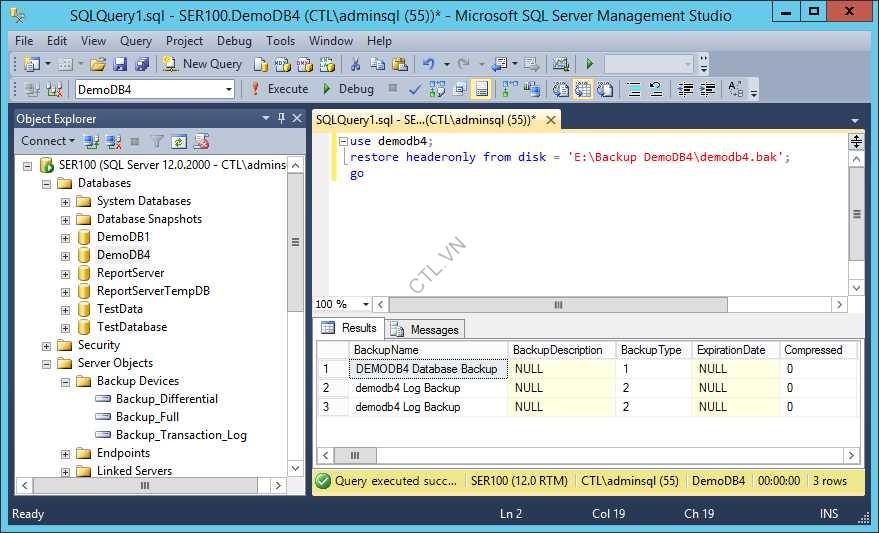Image resolution: width=879 pixels, height=533 pixels.
Task: Decrease line indent
Action: (x=685, y=90)
